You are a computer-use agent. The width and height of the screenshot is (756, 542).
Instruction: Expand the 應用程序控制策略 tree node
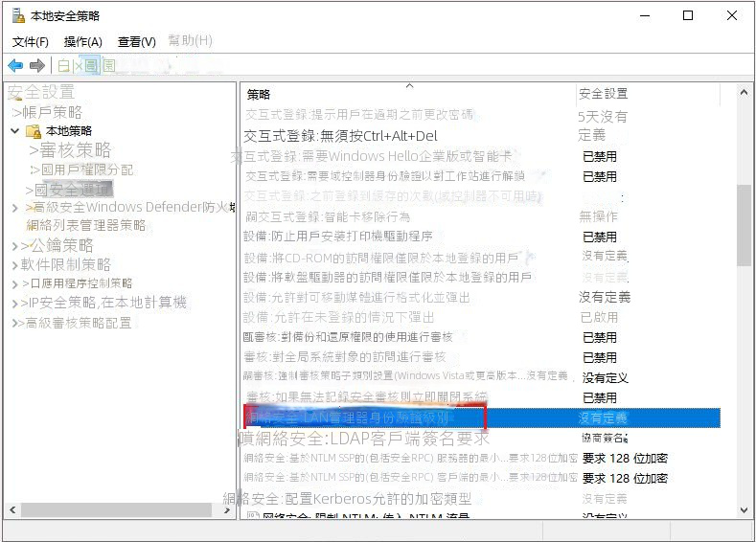(x=15, y=284)
